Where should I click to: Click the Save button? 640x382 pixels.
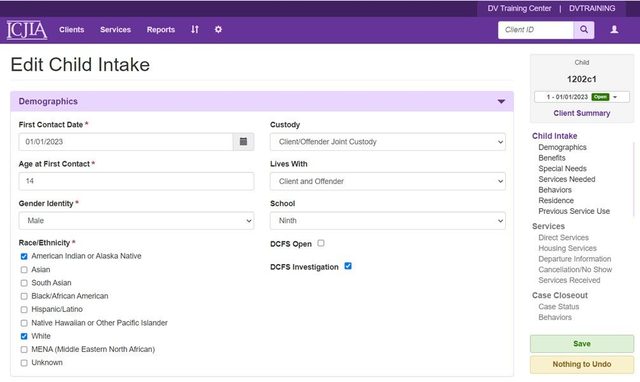pyautogui.click(x=582, y=344)
